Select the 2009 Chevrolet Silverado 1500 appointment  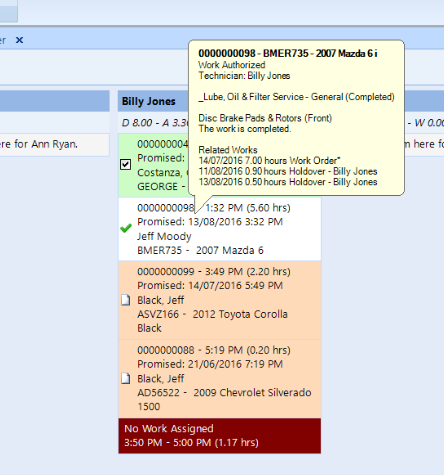click(220, 379)
